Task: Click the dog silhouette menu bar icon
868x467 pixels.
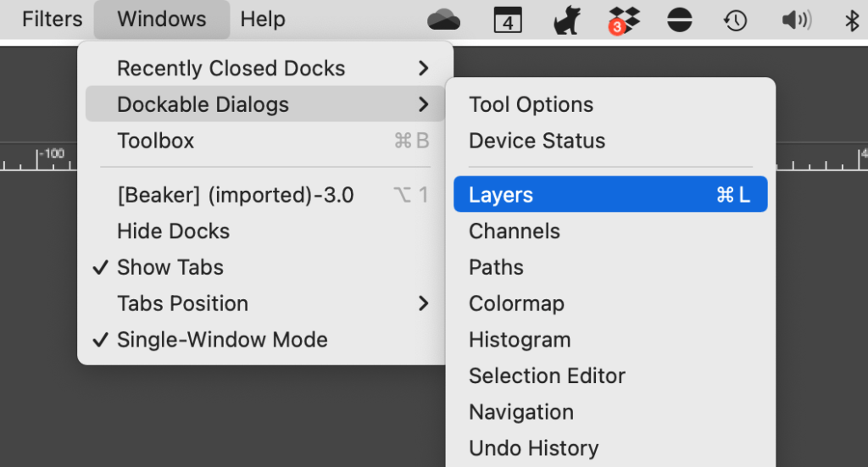Action: pos(566,19)
